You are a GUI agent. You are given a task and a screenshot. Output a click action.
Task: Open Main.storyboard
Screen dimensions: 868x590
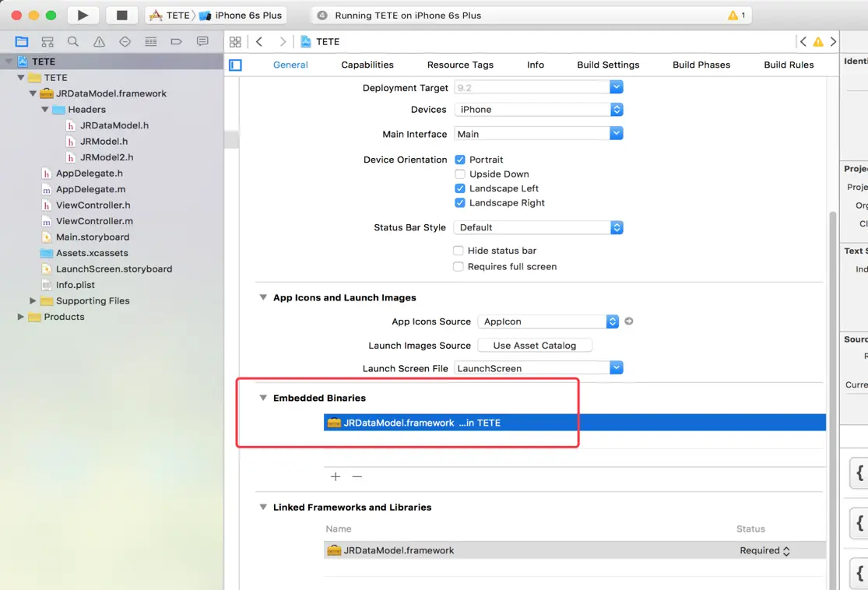(93, 237)
